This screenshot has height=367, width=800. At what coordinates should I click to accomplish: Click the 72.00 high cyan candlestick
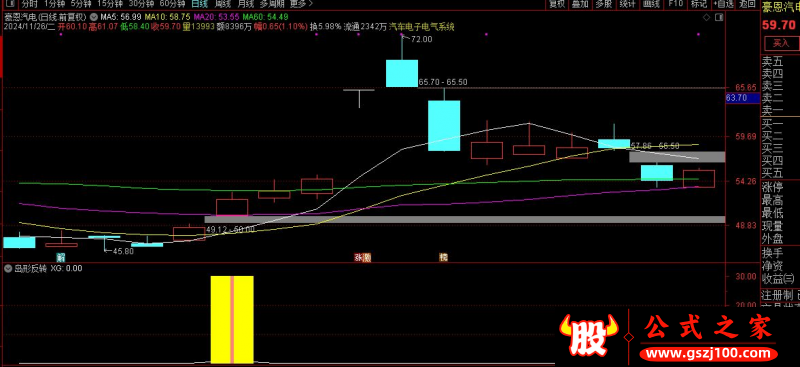pyautogui.click(x=402, y=73)
